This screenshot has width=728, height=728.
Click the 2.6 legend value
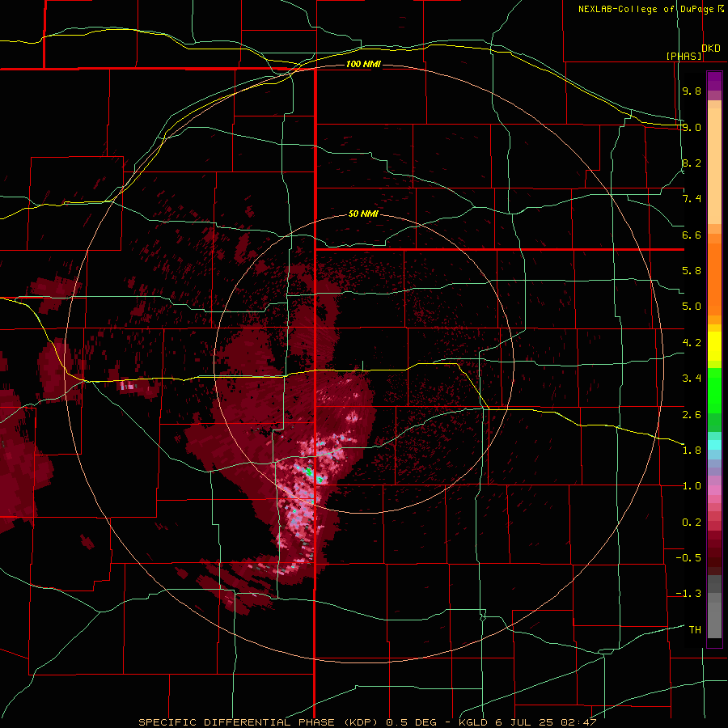pyautogui.click(x=692, y=415)
